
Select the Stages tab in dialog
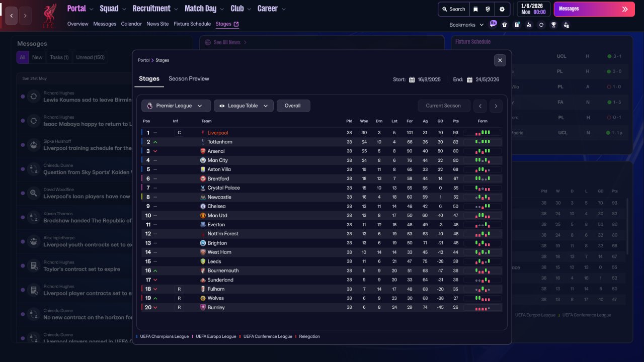[149, 79]
